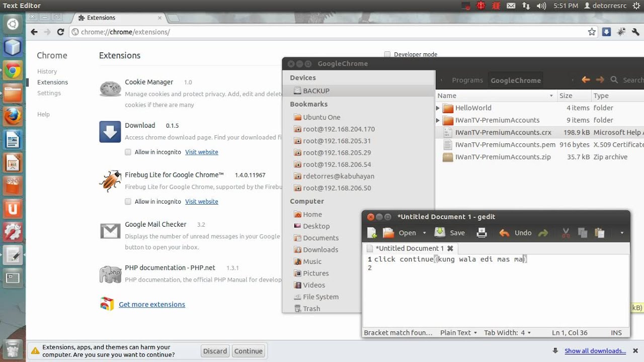Click the Programs breadcrumb in file manager

pos(467,80)
